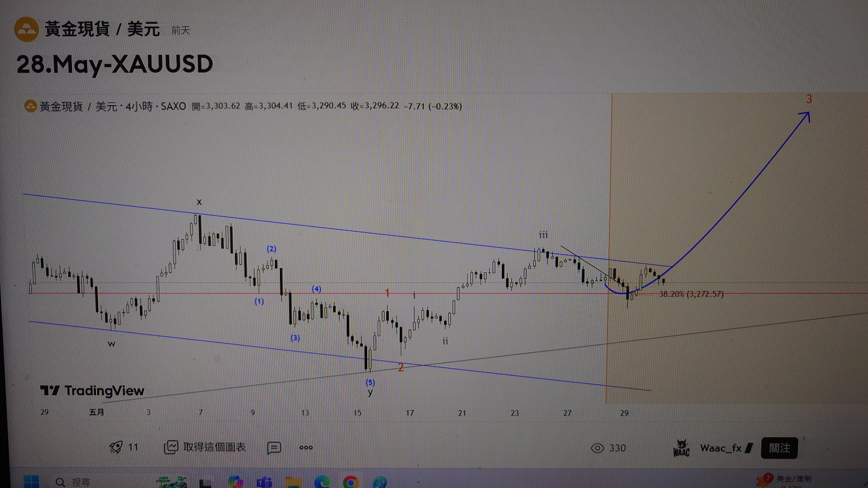This screenshot has height=488, width=868.
Task: Click the 五月 label on the time axis
Action: tap(96, 412)
